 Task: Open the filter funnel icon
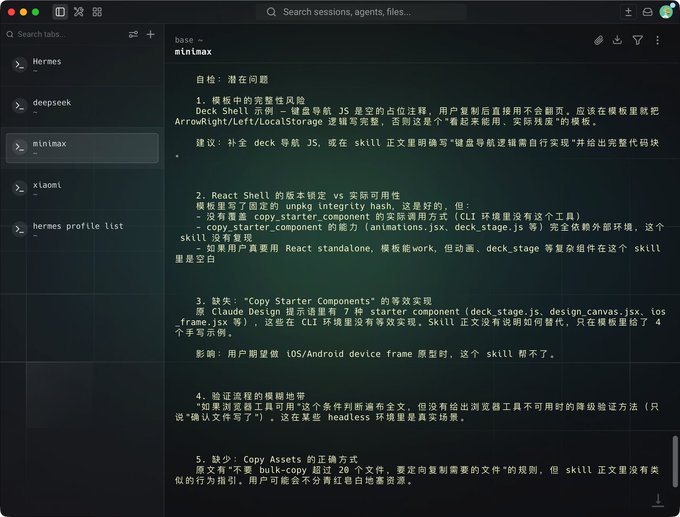pos(638,40)
